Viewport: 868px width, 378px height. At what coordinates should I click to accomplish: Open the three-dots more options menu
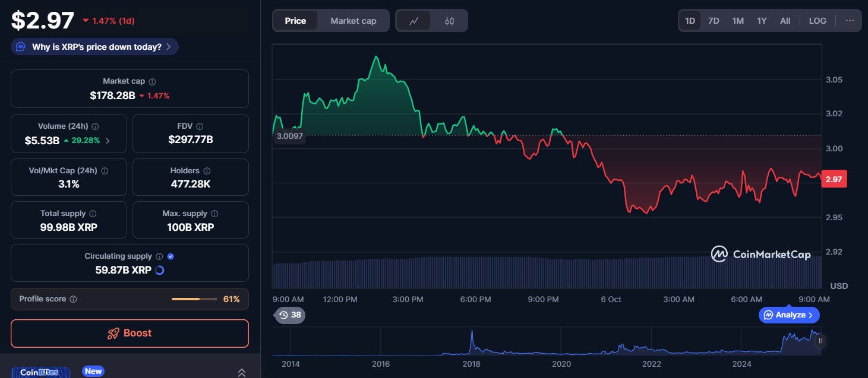tap(850, 21)
